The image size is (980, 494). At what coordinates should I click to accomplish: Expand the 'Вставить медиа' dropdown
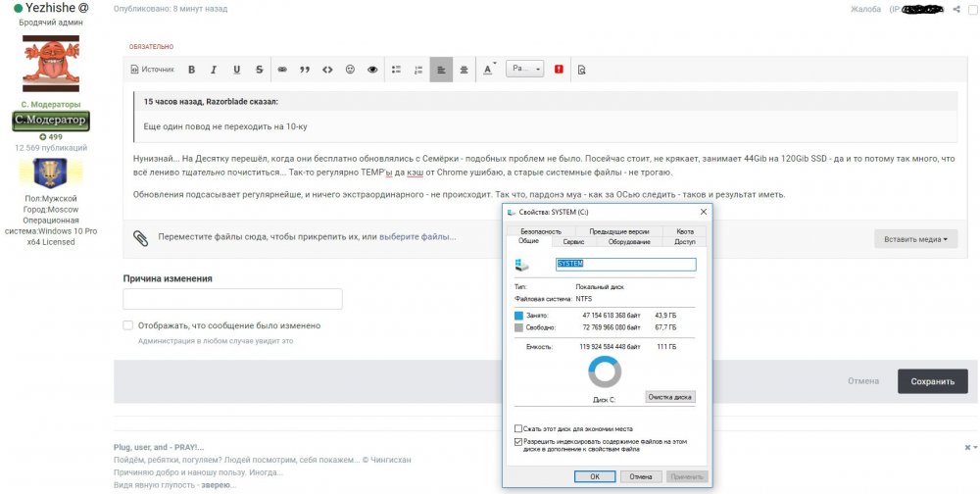pos(917,239)
